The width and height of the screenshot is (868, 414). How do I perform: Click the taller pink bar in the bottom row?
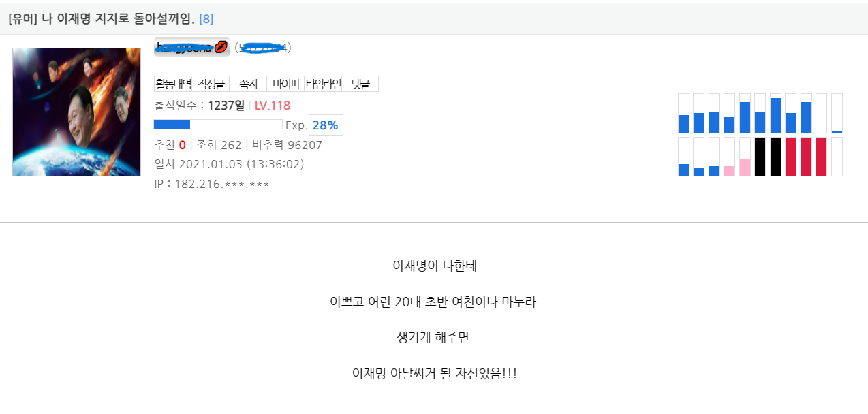[x=745, y=167]
